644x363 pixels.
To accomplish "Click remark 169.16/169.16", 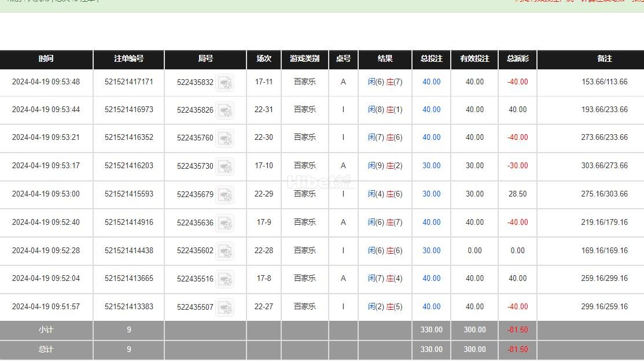I will click(605, 250).
